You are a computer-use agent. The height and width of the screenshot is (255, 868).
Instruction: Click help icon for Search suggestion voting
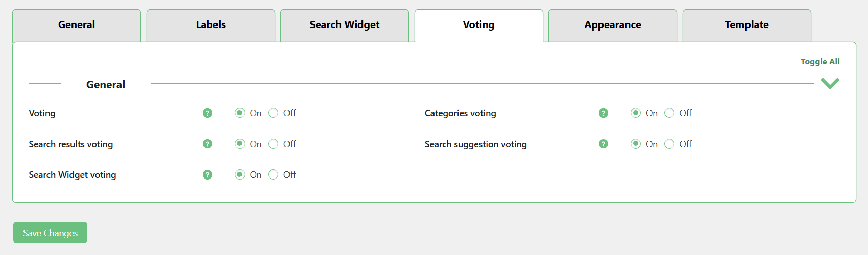(x=604, y=144)
